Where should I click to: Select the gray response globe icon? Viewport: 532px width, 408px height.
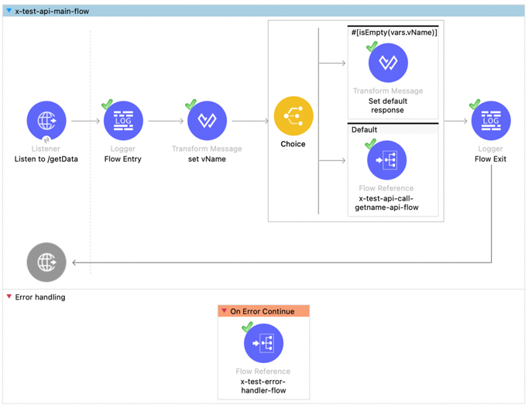[x=46, y=262]
